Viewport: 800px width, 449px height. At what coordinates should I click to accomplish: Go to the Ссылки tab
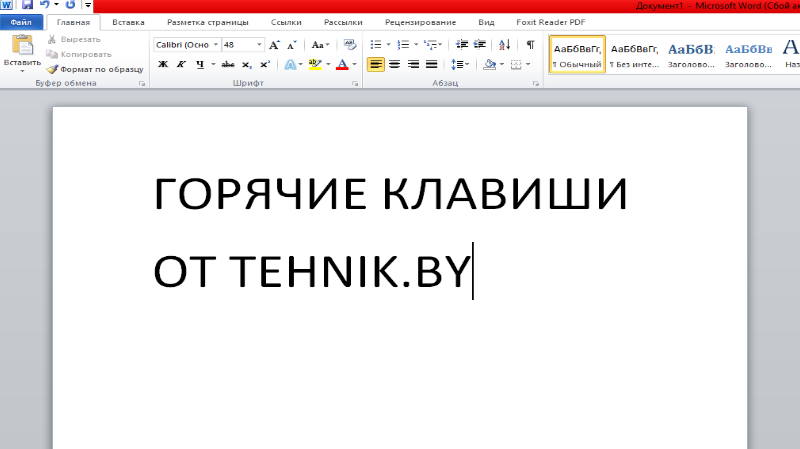click(286, 22)
